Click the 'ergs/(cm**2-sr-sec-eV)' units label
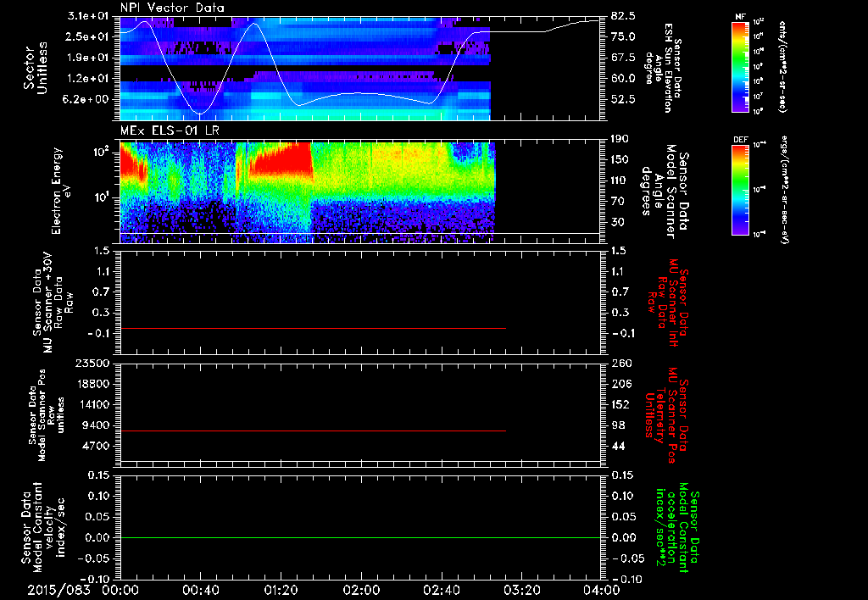The width and height of the screenshot is (868, 600). [785, 189]
